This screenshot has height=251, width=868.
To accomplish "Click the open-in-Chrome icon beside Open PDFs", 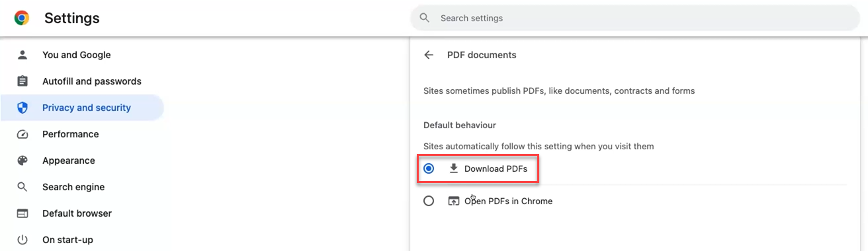I will 453,201.
